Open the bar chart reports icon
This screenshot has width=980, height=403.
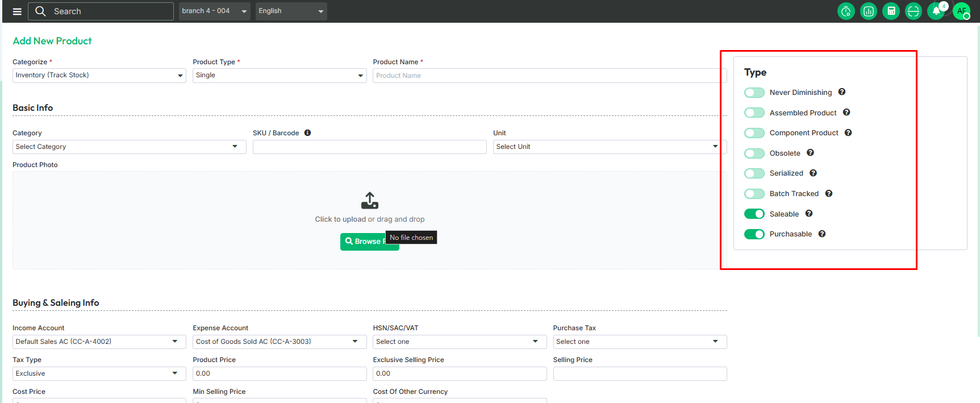868,11
